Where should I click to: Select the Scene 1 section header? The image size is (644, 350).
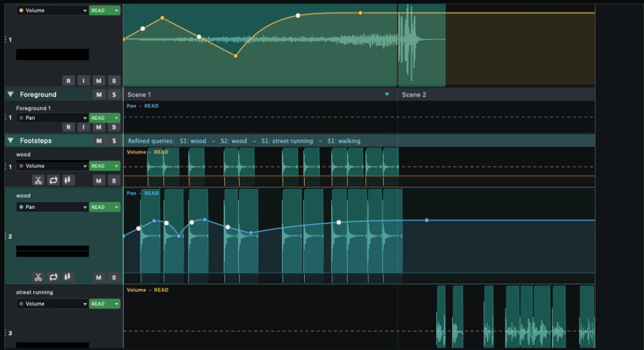pyautogui.click(x=260, y=94)
